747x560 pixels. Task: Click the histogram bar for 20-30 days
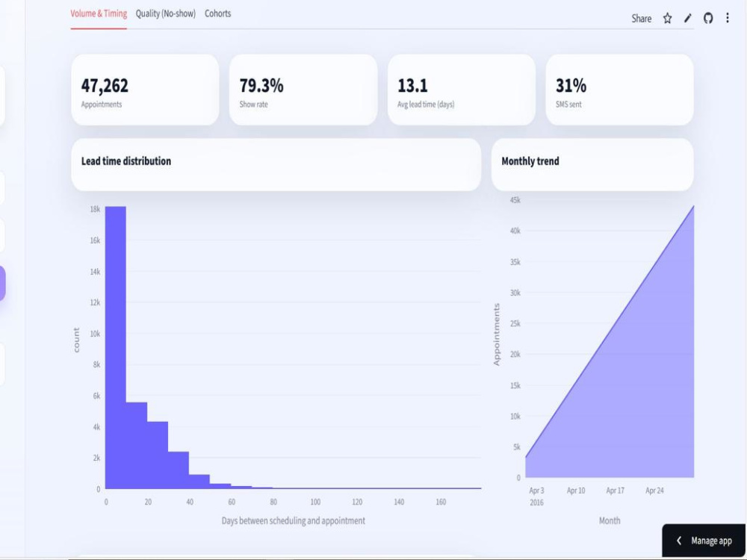[x=157, y=455]
